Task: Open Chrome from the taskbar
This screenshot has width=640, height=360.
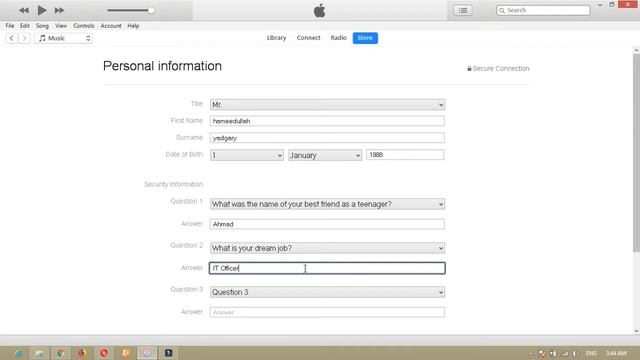Action: [x=60, y=353]
